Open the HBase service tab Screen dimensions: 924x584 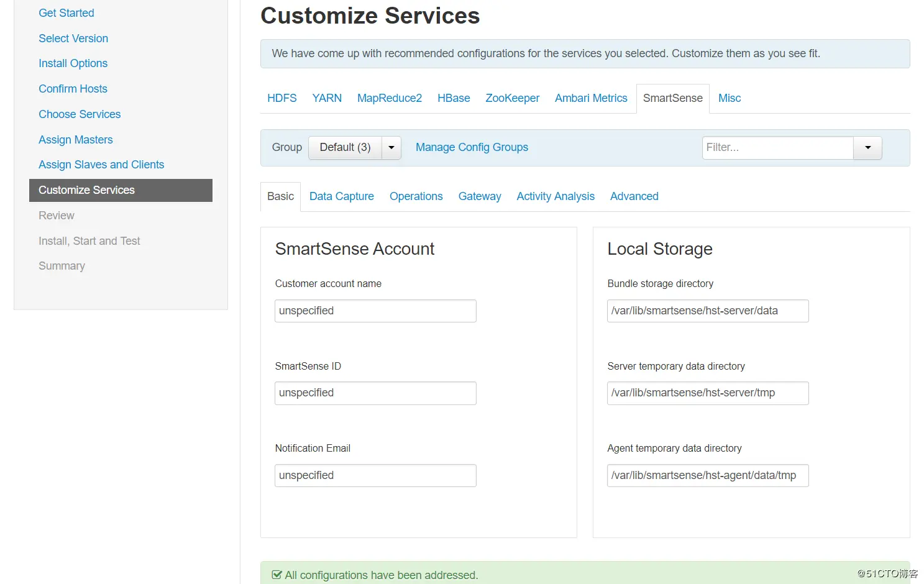coord(454,98)
